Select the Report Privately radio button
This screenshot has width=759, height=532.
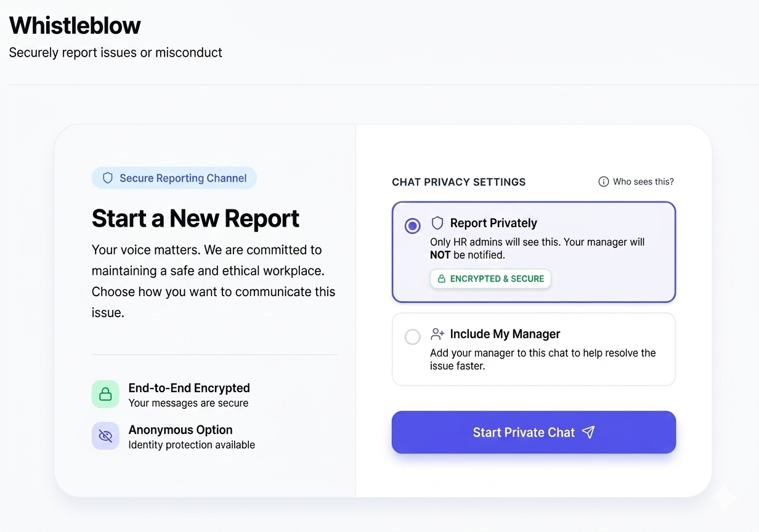pyautogui.click(x=412, y=226)
